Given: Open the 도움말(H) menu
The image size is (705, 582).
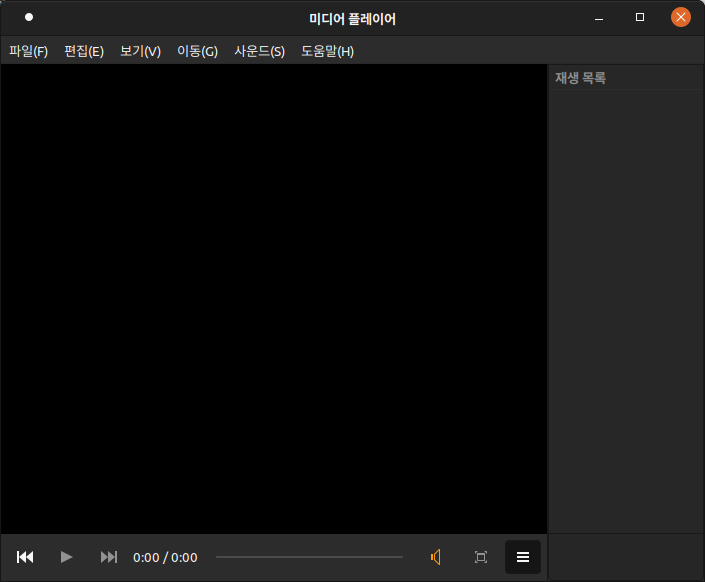Looking at the screenshot, I should tap(327, 51).
